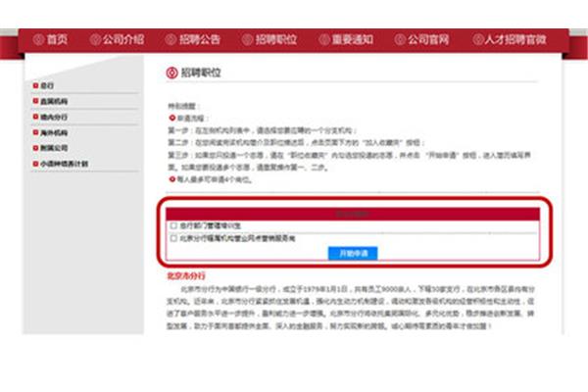Go to the 招聘公告 navigation tab

click(x=193, y=39)
